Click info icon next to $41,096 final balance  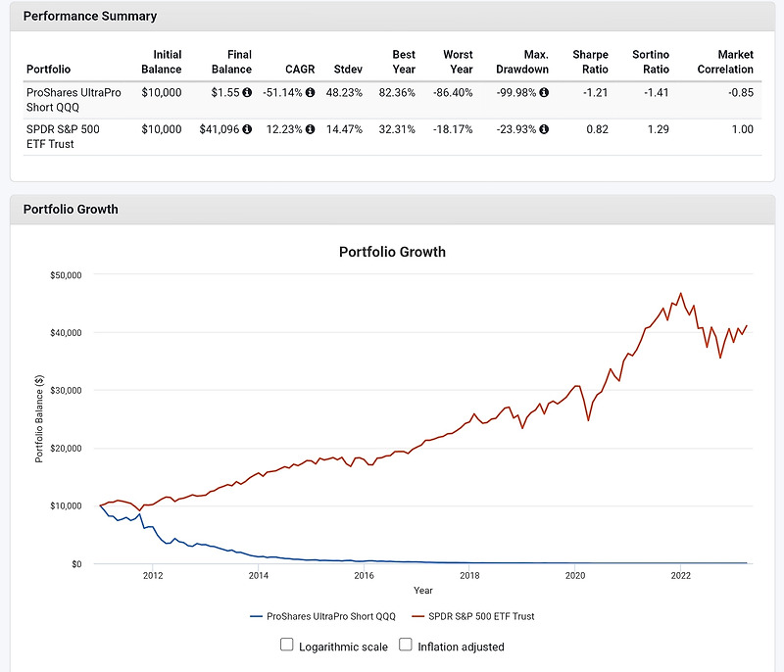point(247,129)
